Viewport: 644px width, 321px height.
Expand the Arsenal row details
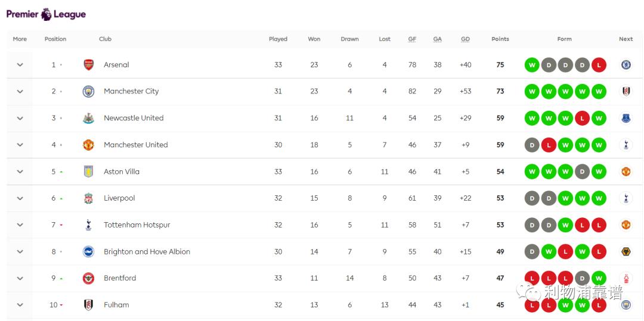tap(20, 65)
